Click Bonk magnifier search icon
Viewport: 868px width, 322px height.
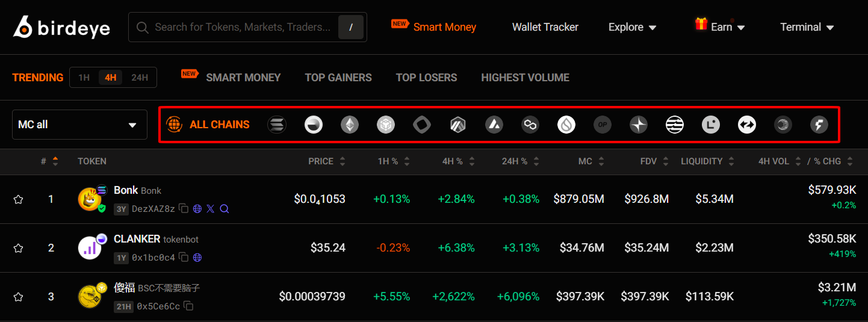(x=225, y=209)
